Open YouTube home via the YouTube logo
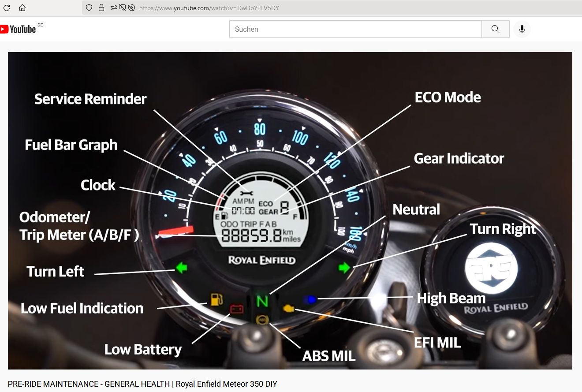The height and width of the screenshot is (392, 582). tap(18, 29)
